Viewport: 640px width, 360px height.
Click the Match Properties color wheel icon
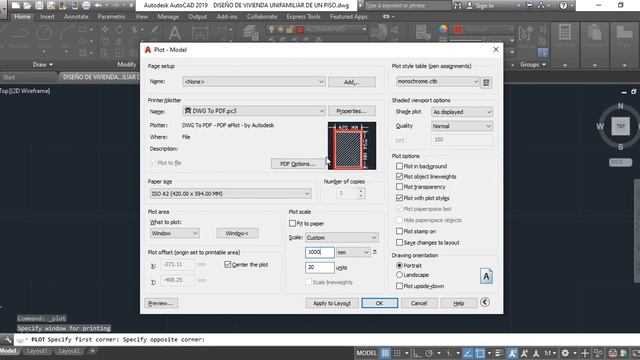[x=443, y=29]
